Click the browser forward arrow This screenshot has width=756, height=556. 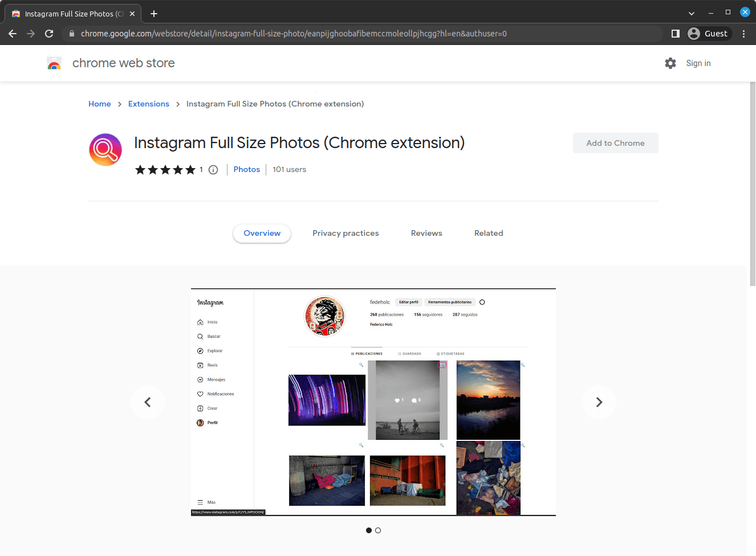click(31, 34)
